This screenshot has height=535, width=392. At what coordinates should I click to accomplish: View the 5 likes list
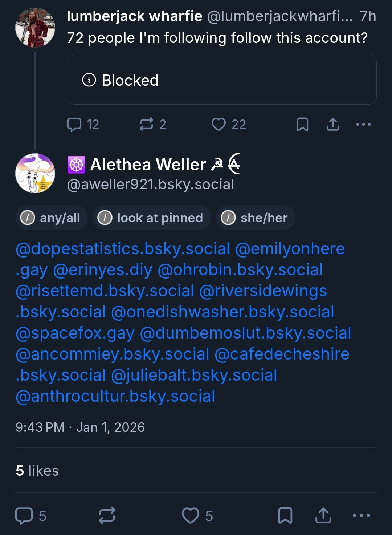click(37, 471)
